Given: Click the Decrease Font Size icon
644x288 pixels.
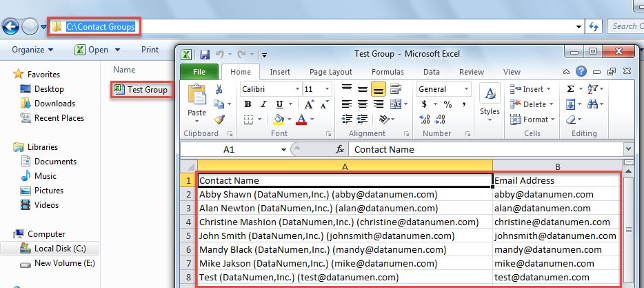Looking at the screenshot, I should point(325,104).
